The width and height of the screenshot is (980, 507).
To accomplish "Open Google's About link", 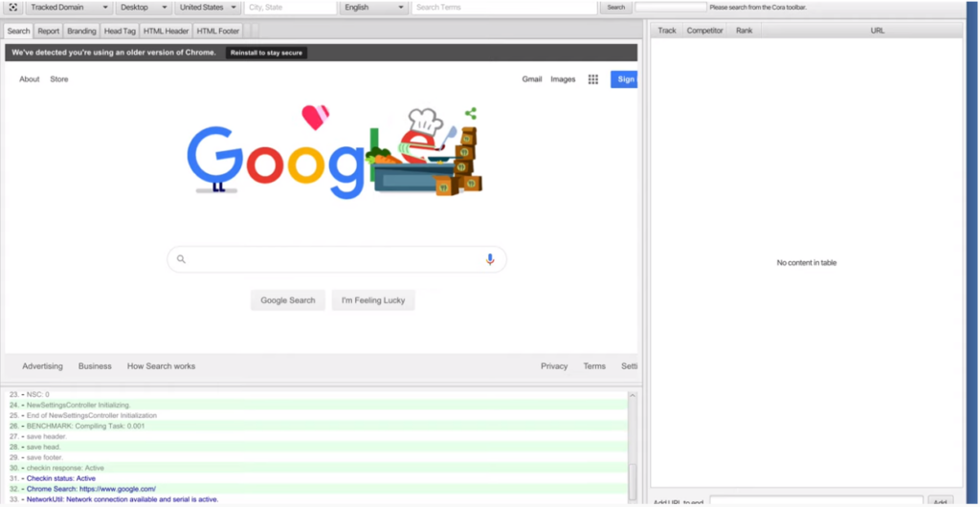I will click(30, 79).
